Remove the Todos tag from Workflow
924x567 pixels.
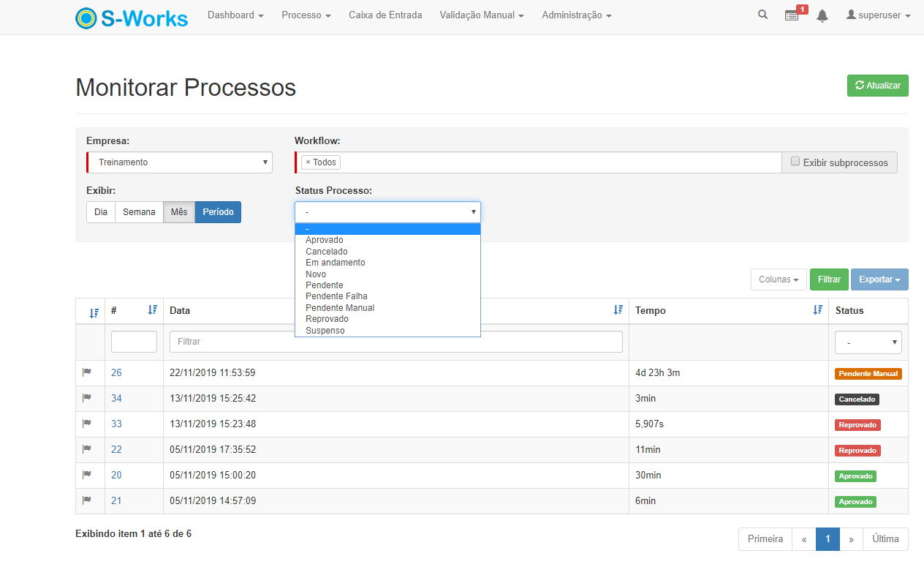pos(308,162)
